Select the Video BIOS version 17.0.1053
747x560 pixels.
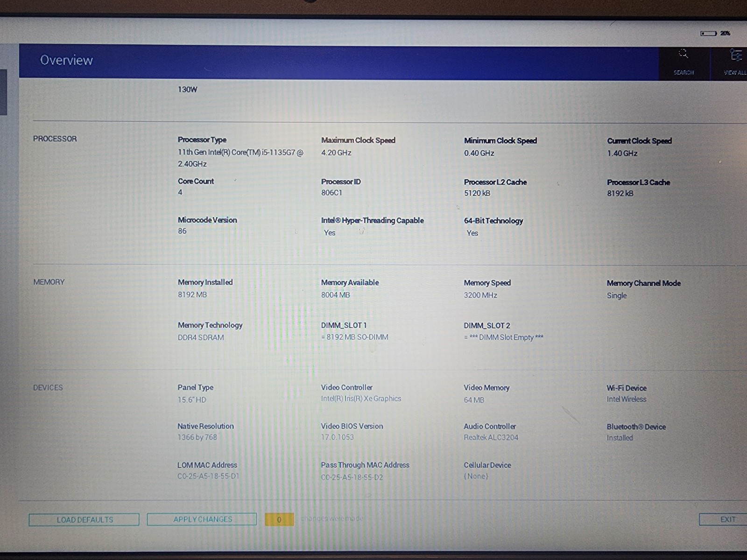[337, 437]
